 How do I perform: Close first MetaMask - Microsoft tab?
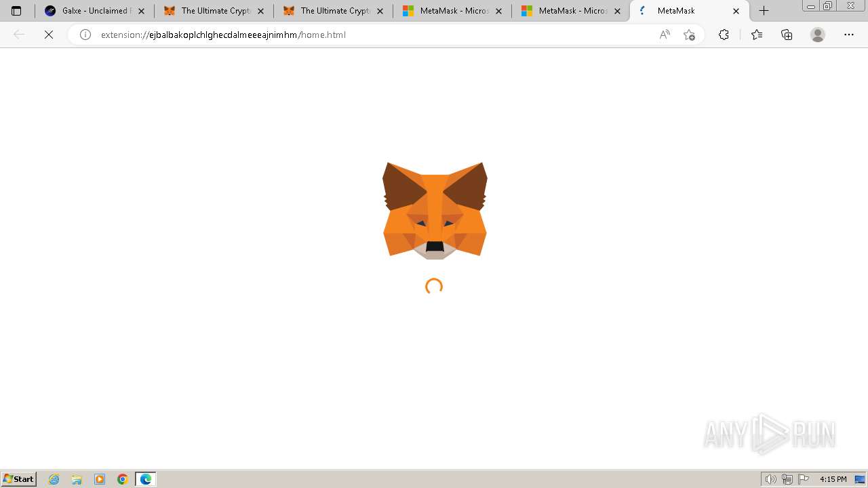point(498,11)
